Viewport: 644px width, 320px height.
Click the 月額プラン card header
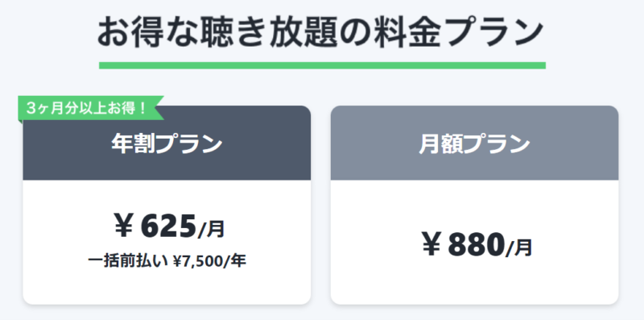pos(474,143)
